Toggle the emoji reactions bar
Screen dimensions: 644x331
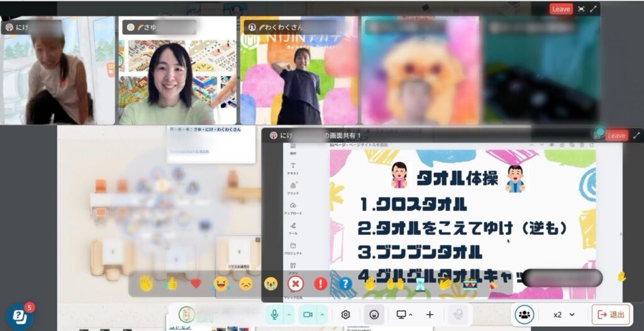tap(374, 315)
